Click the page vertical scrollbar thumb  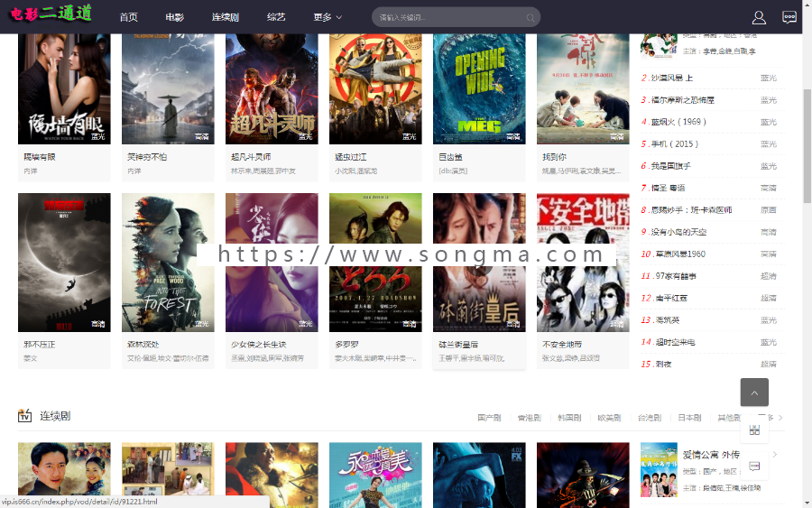pos(807,146)
